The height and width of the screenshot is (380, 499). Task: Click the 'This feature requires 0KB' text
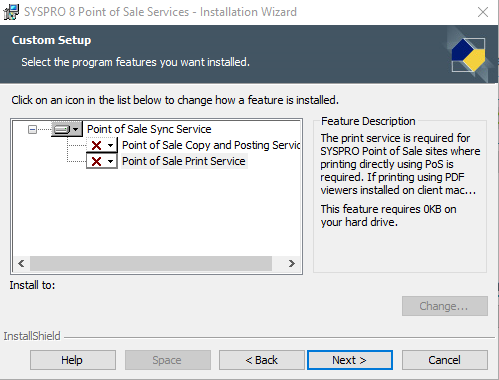(388, 215)
